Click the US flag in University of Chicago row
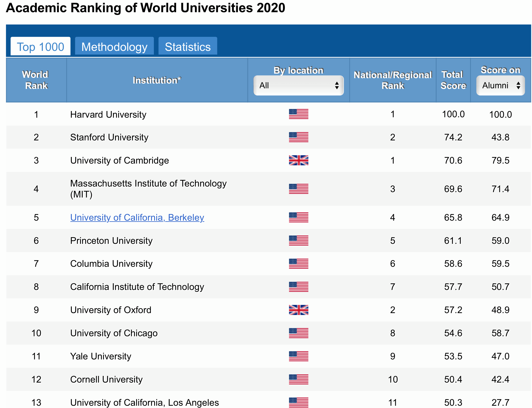 (x=298, y=333)
